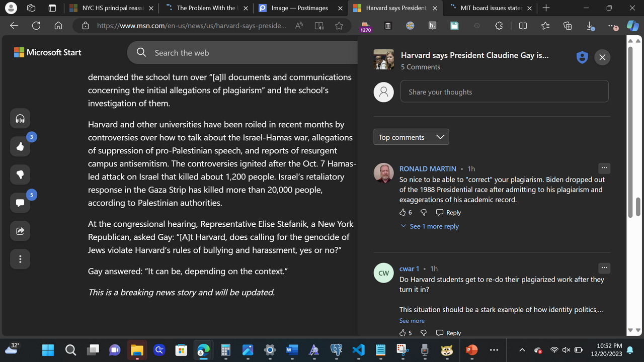This screenshot has width=644, height=362.
Task: Add this page to favorites star
Action: pos(339,26)
